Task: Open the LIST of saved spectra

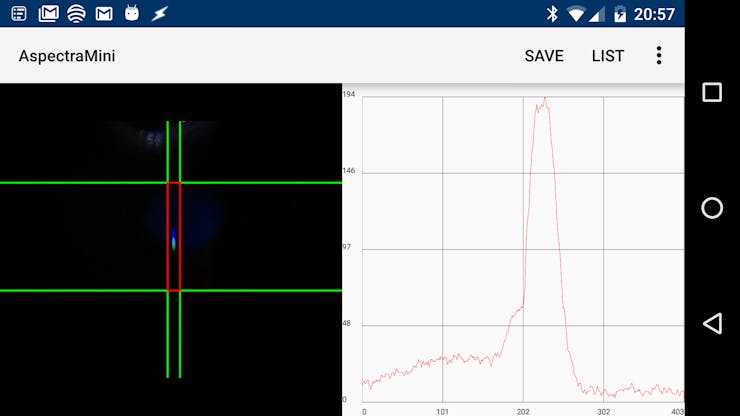Action: [x=607, y=56]
